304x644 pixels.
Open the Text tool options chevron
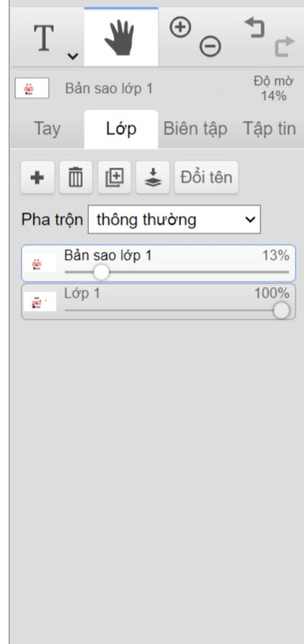pyautogui.click(x=73, y=56)
